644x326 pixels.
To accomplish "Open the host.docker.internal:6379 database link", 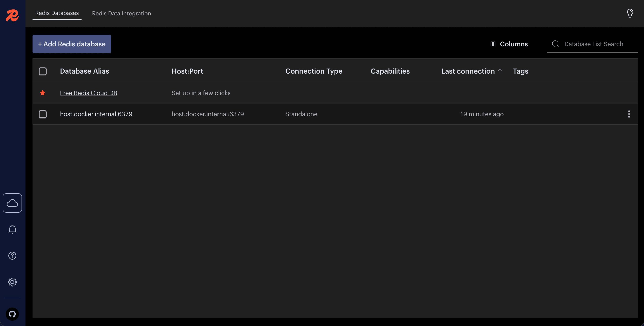I will (x=96, y=114).
